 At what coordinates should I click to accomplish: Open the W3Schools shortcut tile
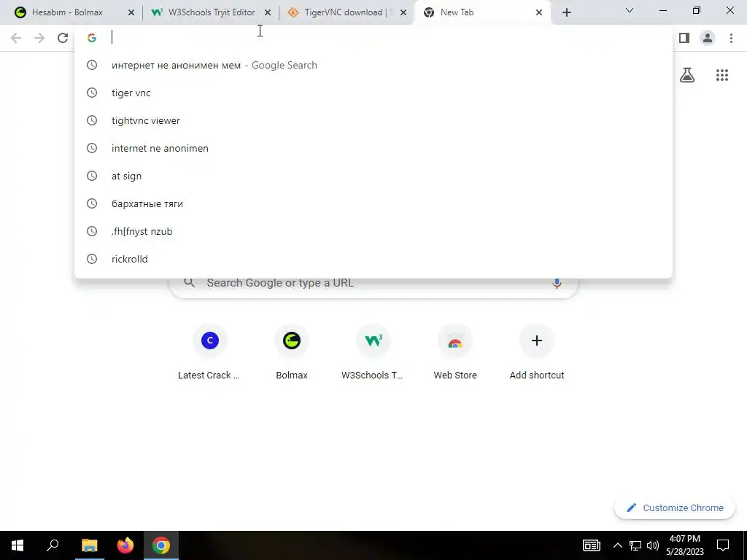pyautogui.click(x=373, y=353)
